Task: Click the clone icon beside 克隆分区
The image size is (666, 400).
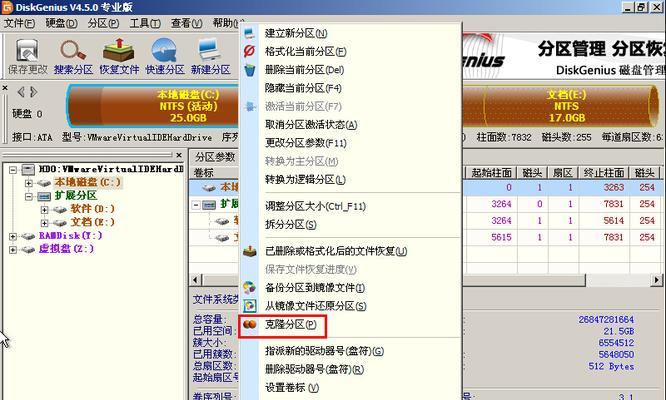Action: click(249, 324)
